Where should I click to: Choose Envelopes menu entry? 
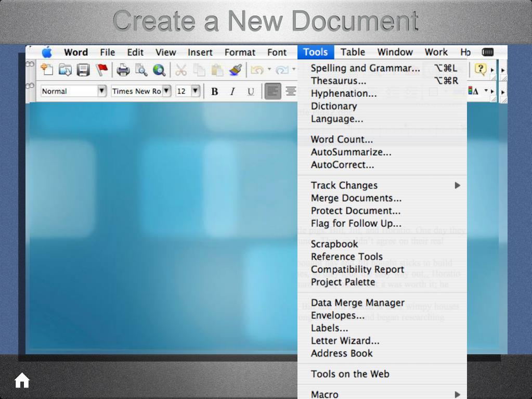coord(382,315)
